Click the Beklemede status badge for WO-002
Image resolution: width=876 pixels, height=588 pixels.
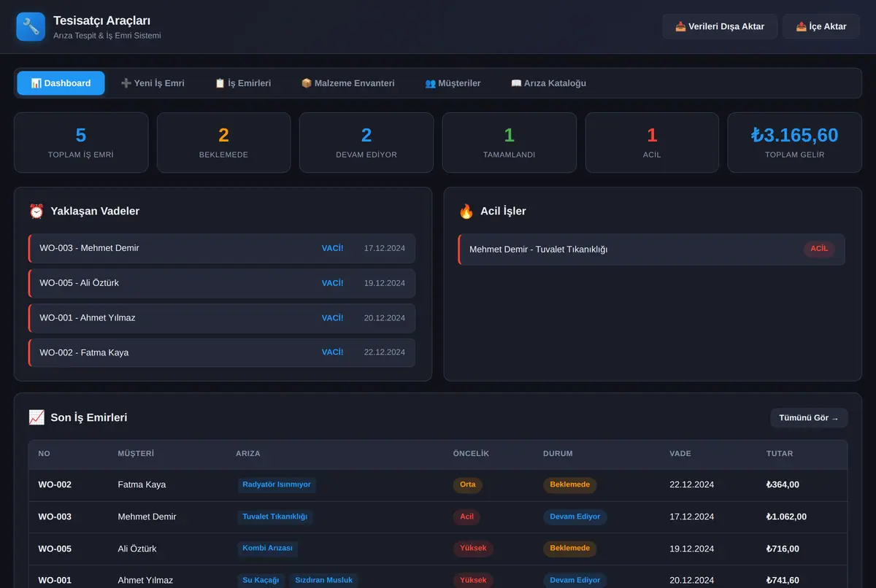pyautogui.click(x=570, y=484)
